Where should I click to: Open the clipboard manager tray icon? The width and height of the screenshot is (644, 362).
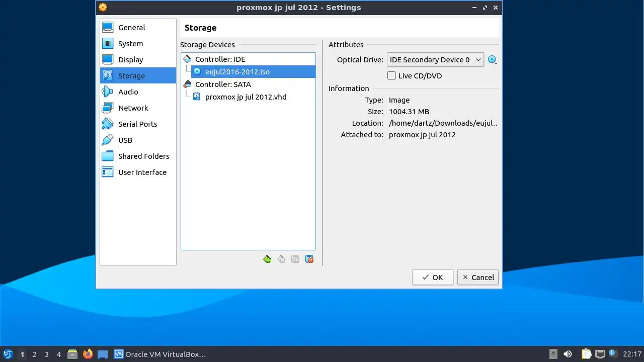(x=586, y=354)
